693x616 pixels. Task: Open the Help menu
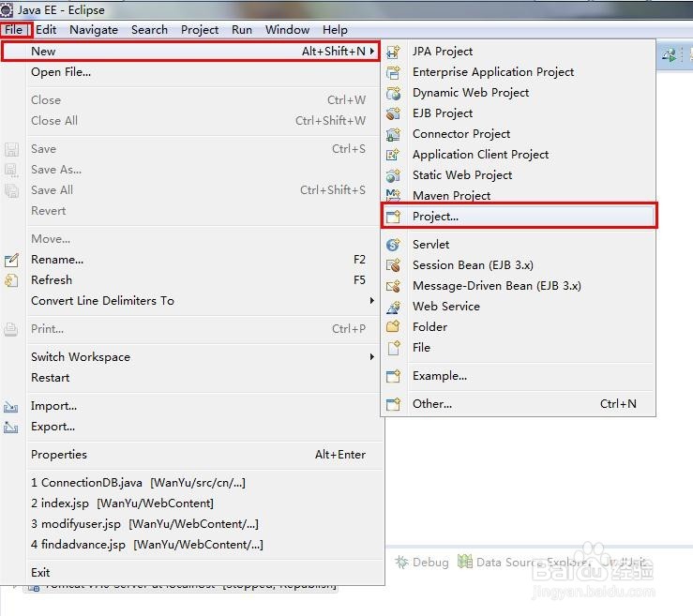coord(335,30)
